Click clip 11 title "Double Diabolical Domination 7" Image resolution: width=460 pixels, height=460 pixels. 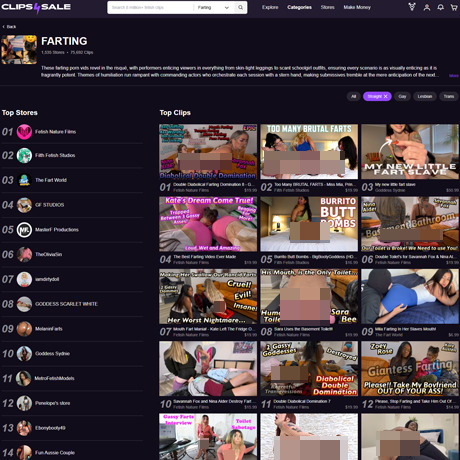click(x=302, y=401)
